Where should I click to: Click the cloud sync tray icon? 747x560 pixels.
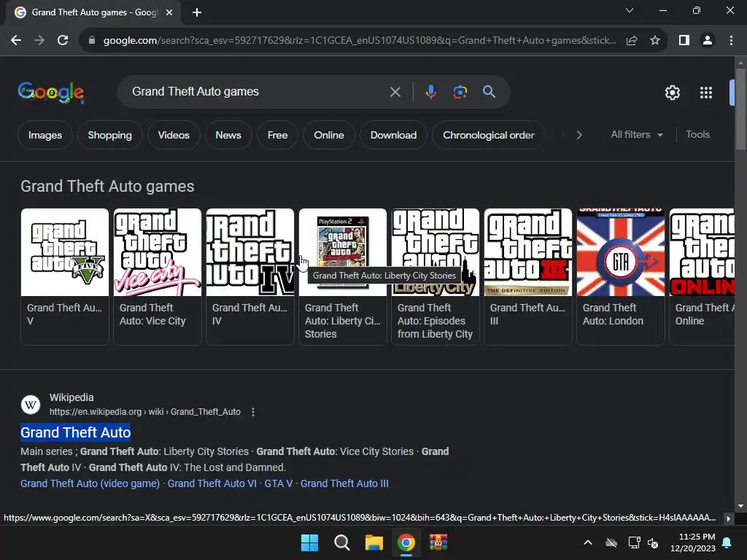[x=611, y=542]
